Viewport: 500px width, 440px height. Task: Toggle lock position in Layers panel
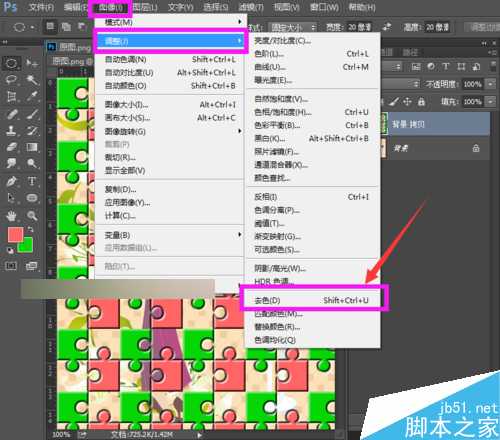(x=408, y=101)
